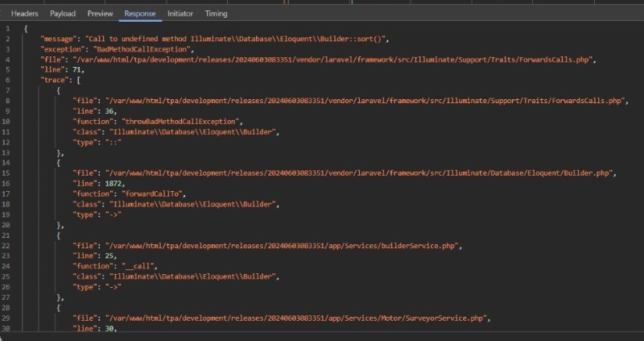Click line number 1 in the gutter
Image resolution: width=644 pixels, height=341 pixels.
point(7,28)
